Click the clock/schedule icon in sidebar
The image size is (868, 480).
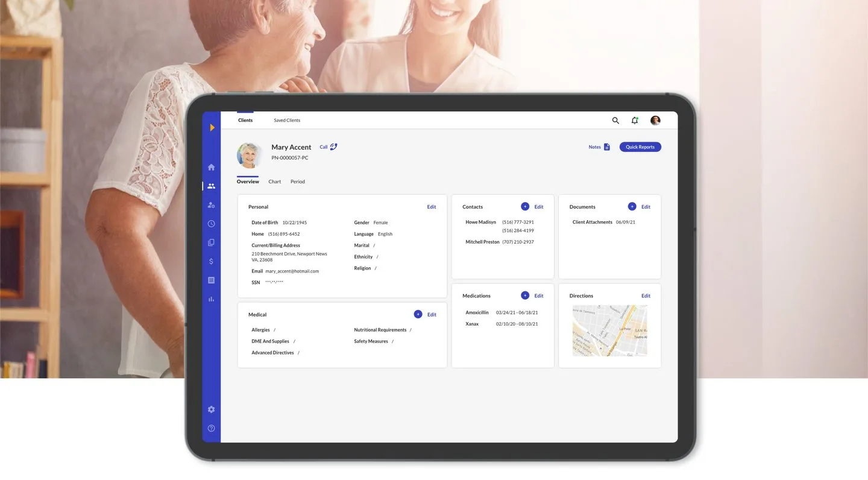pos(211,223)
